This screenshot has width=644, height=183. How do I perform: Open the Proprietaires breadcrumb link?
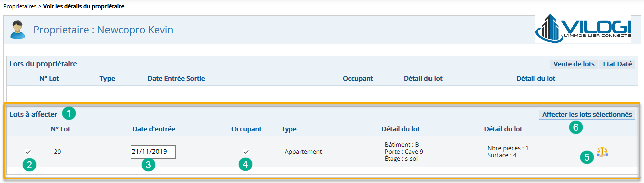click(20, 6)
